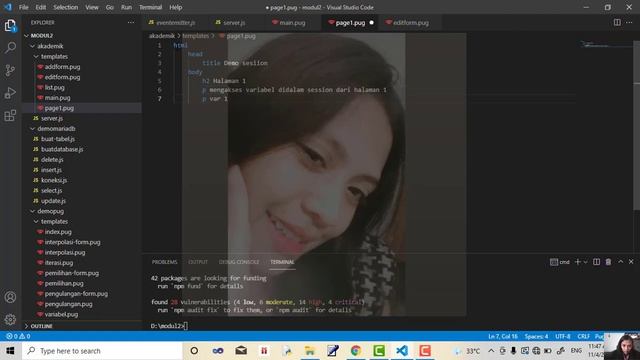This screenshot has height=360, width=640.
Task: Collapse the MODUL2 root folder
Action: [x=82, y=36]
